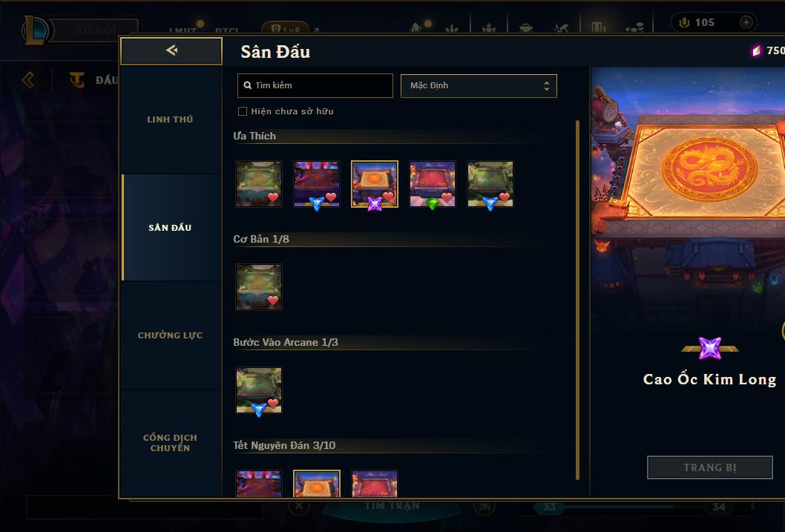Click the purple star badge above Cao Ốc Kim Long
The width and height of the screenshot is (785, 532).
tap(710, 348)
